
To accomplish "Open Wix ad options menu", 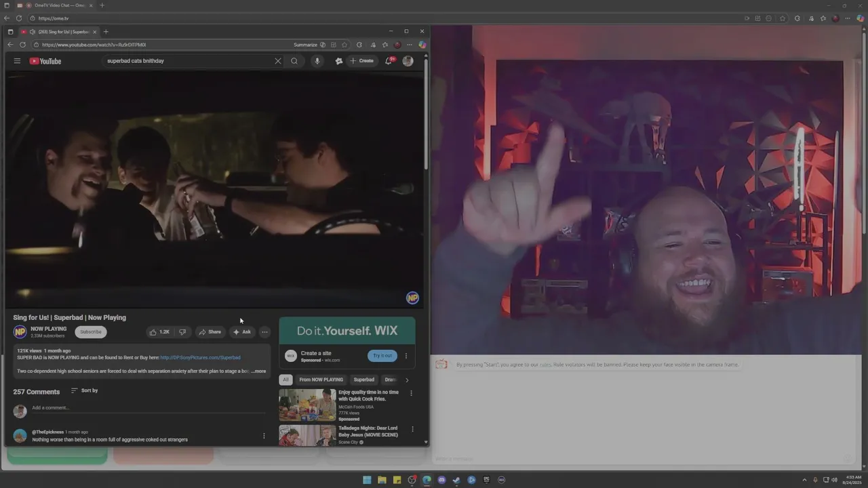I will click(x=406, y=356).
